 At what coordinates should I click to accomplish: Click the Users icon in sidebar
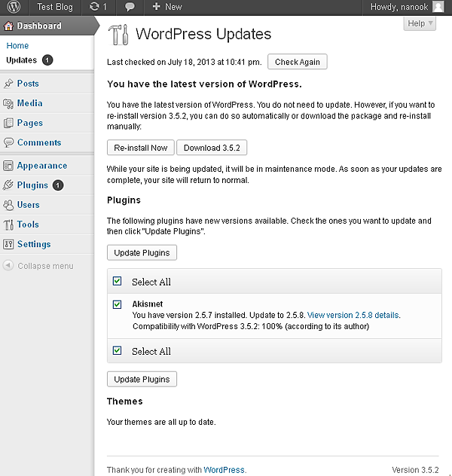tap(8, 205)
